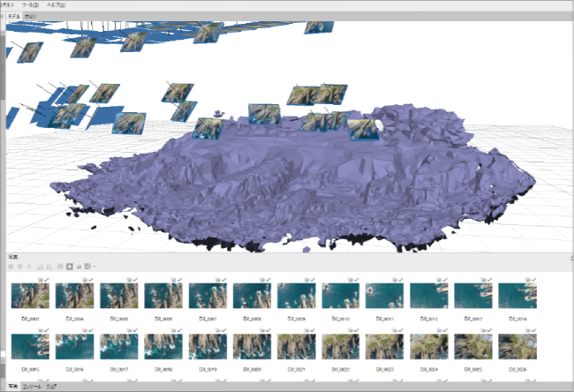Toggle the show masks button in Photos toolbar
The width and height of the screenshot is (574, 392).
[70, 266]
